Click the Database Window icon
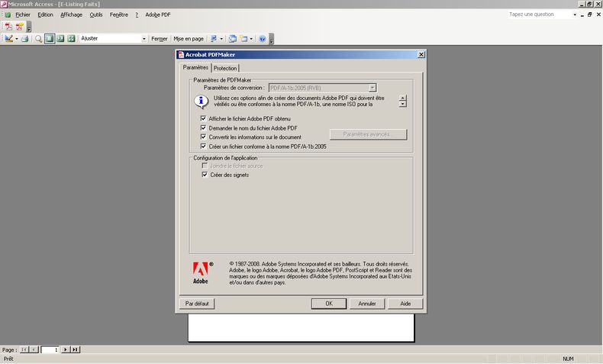The height and width of the screenshot is (364, 603). coord(233,38)
